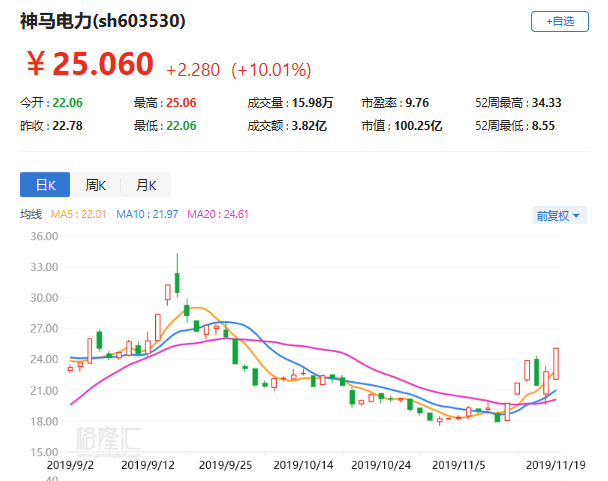Click the 最低 value 22.06
The image size is (608, 481).
pos(181,126)
